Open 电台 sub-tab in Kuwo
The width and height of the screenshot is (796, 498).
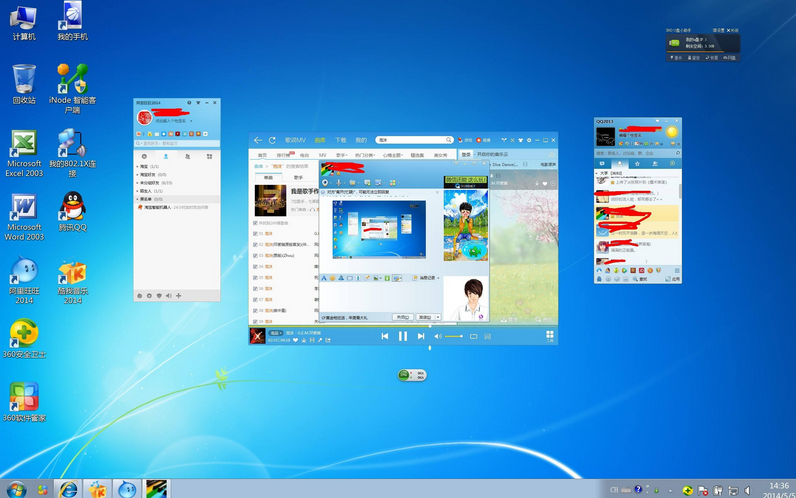click(x=304, y=155)
